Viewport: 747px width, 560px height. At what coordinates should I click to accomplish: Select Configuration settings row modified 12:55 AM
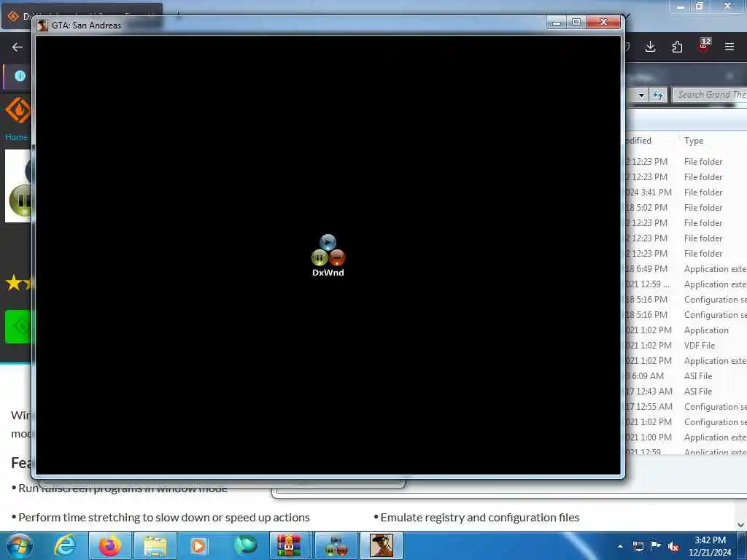[x=686, y=407]
